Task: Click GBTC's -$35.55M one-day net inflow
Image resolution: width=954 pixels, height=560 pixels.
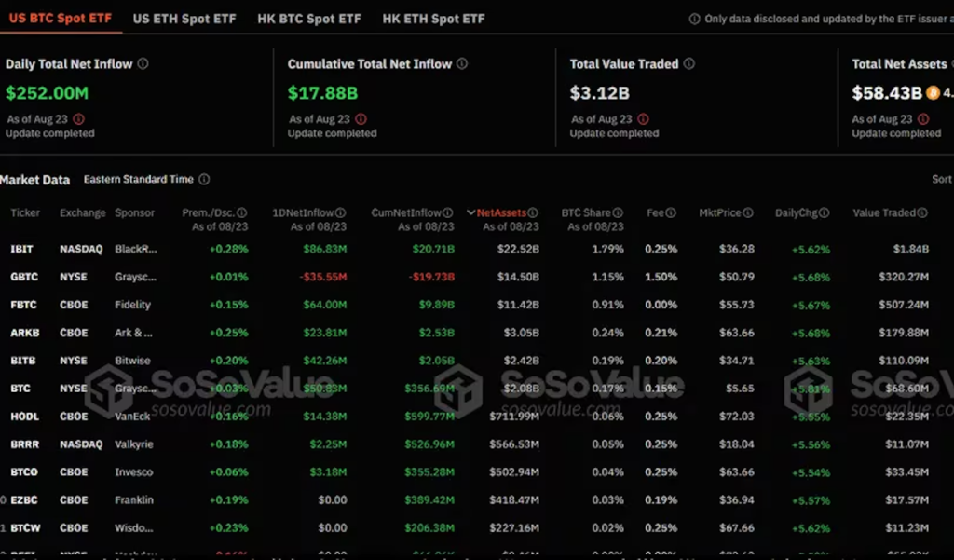Action: point(323,277)
